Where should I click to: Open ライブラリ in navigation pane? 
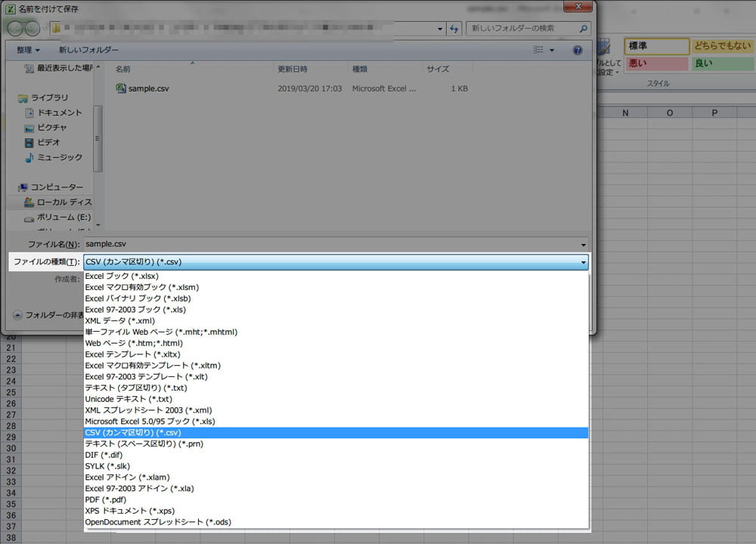[x=43, y=97]
